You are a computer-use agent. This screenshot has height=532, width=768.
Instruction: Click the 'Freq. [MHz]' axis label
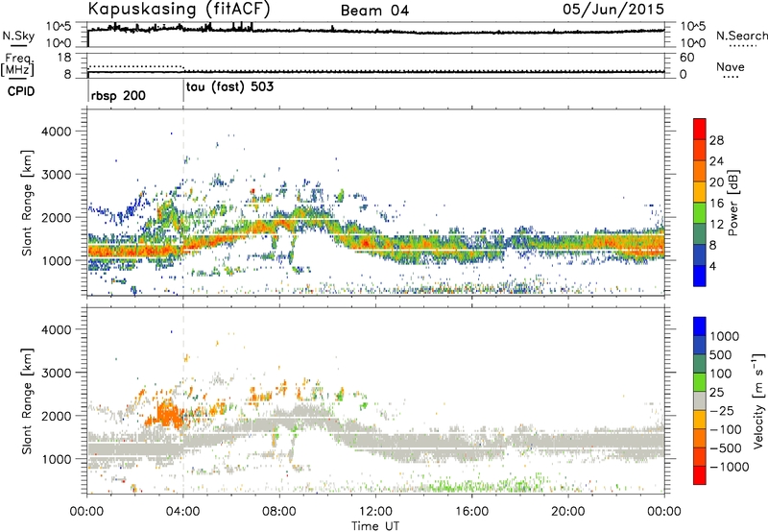click(17, 64)
